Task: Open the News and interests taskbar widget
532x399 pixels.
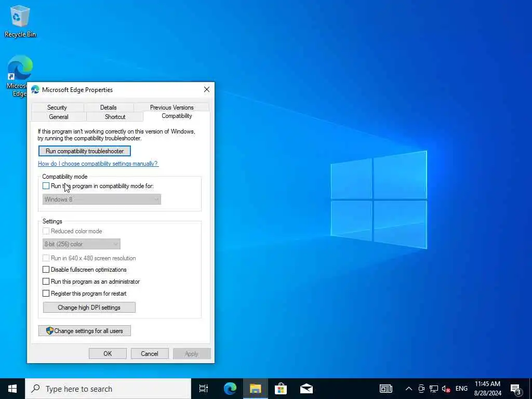Action: [386, 389]
